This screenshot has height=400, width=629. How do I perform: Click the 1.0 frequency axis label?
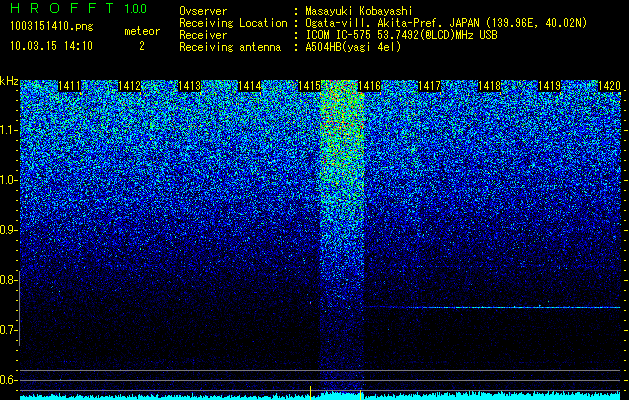[x=8, y=180]
